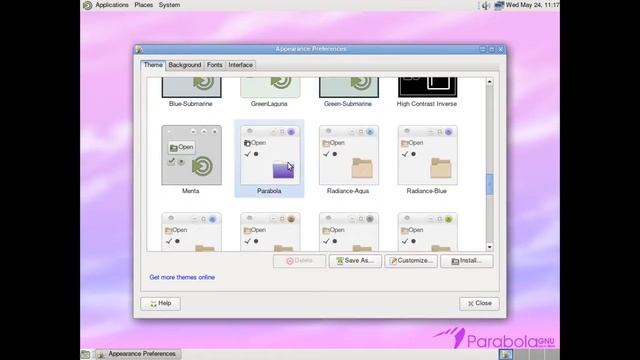
Task: Open the Interface tab
Action: pos(240,65)
